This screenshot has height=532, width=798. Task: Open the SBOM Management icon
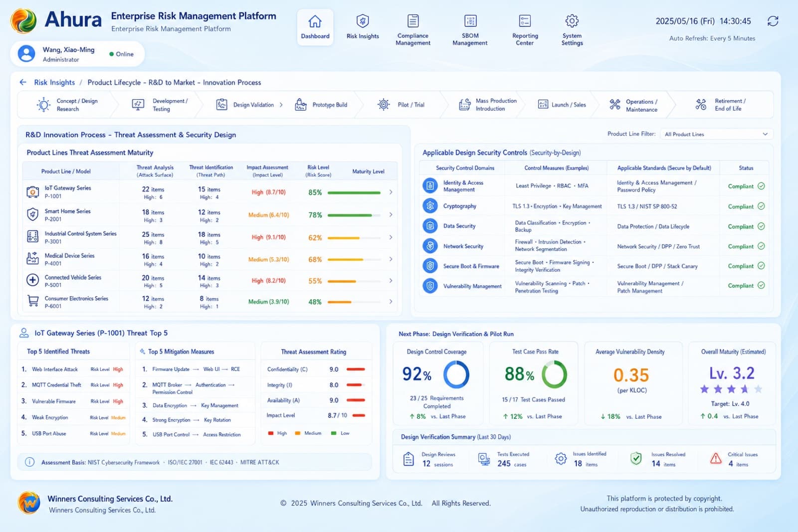(x=470, y=20)
